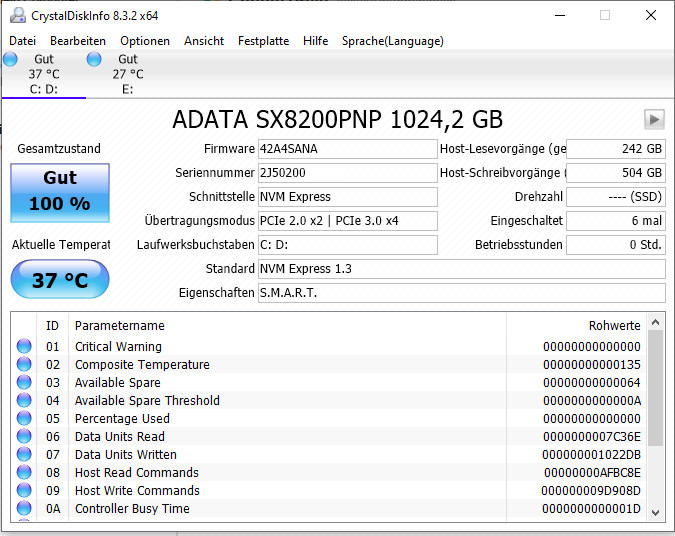
Task: Click the SMART list scroll down arrow
Action: (656, 513)
